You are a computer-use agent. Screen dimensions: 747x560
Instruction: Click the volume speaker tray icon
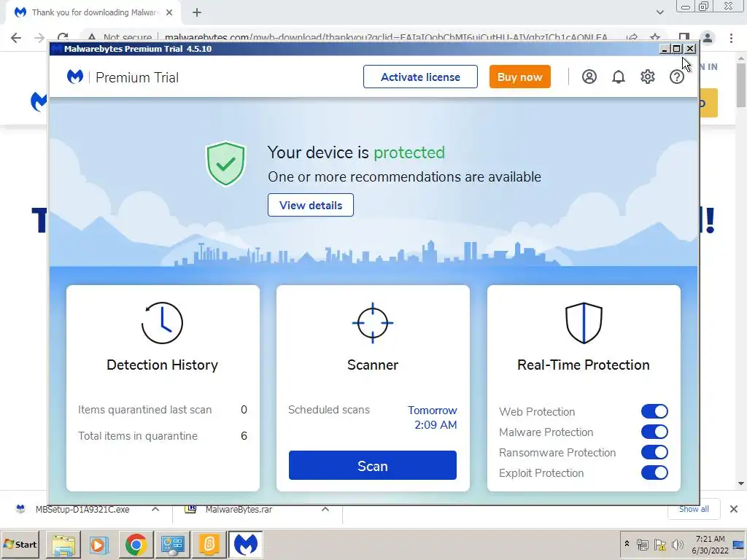[677, 544]
